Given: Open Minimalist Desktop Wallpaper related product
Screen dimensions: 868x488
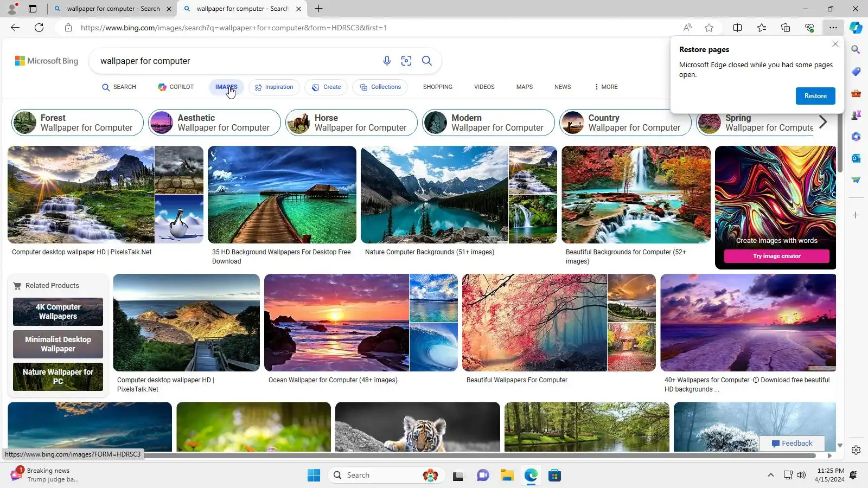Looking at the screenshot, I should point(58,344).
